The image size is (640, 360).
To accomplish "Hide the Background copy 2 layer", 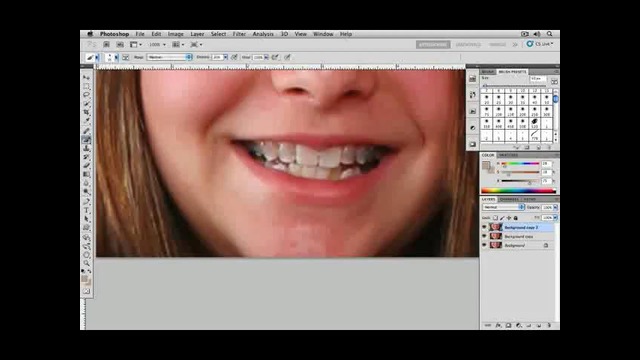I will pos(484,227).
